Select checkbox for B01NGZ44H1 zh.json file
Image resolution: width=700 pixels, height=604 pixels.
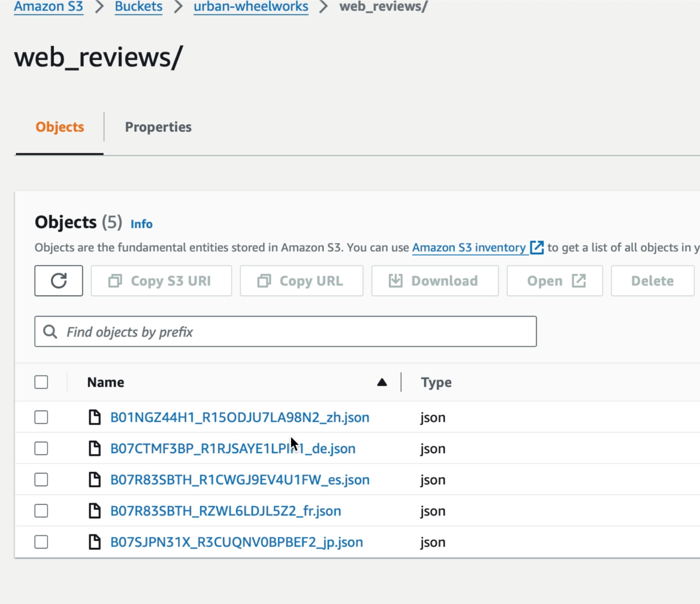(x=41, y=417)
